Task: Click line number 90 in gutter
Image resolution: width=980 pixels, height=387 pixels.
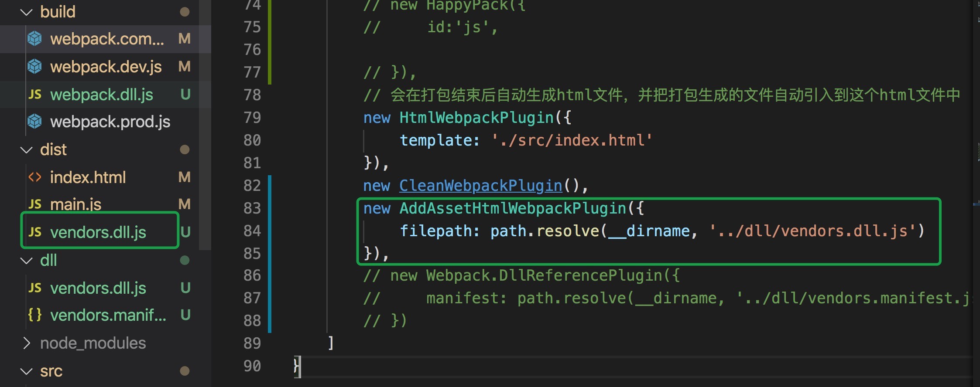Action: [252, 366]
